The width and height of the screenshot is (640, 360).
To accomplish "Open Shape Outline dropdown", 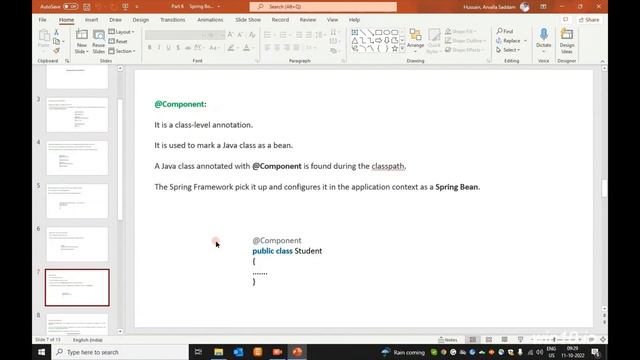I will pyautogui.click(x=465, y=41).
